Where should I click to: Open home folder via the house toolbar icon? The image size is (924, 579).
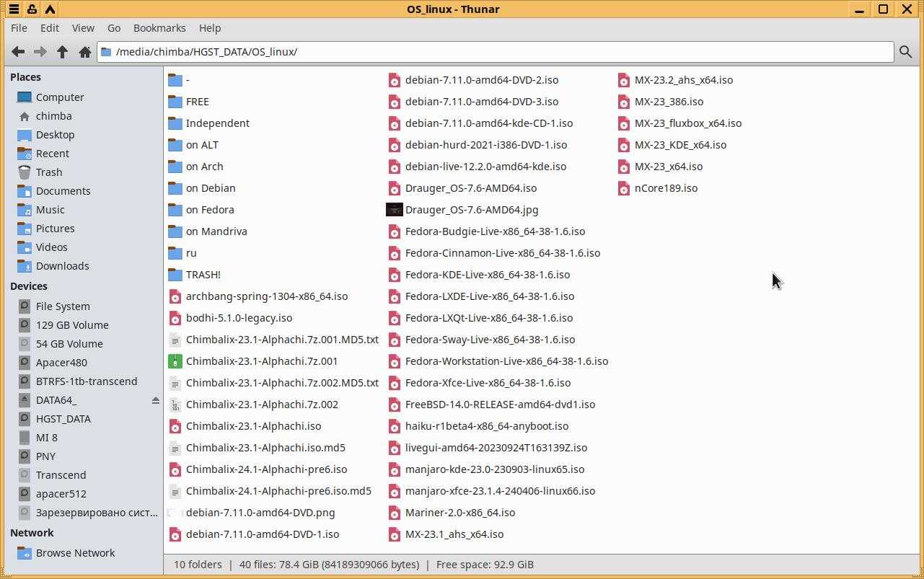click(85, 52)
